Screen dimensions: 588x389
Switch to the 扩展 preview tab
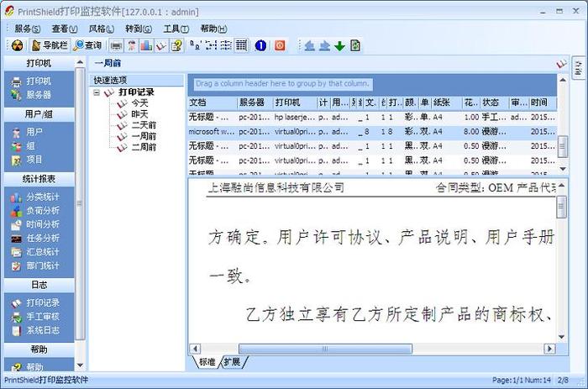coord(233,362)
